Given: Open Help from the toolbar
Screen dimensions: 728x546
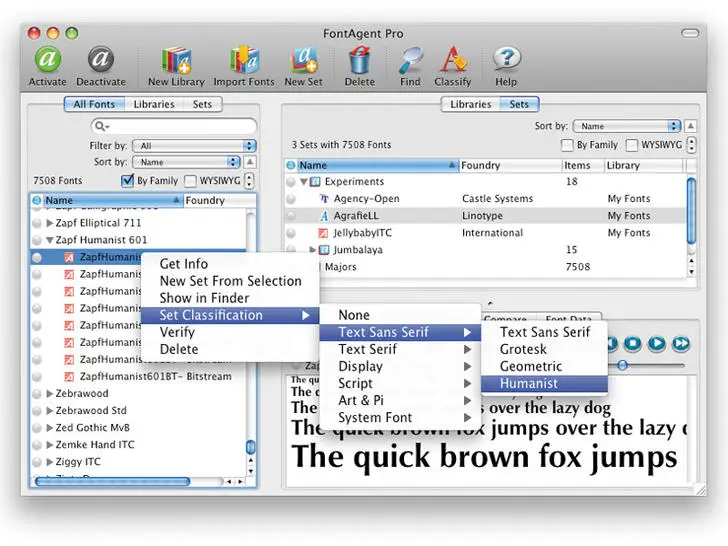Looking at the screenshot, I should [506, 60].
